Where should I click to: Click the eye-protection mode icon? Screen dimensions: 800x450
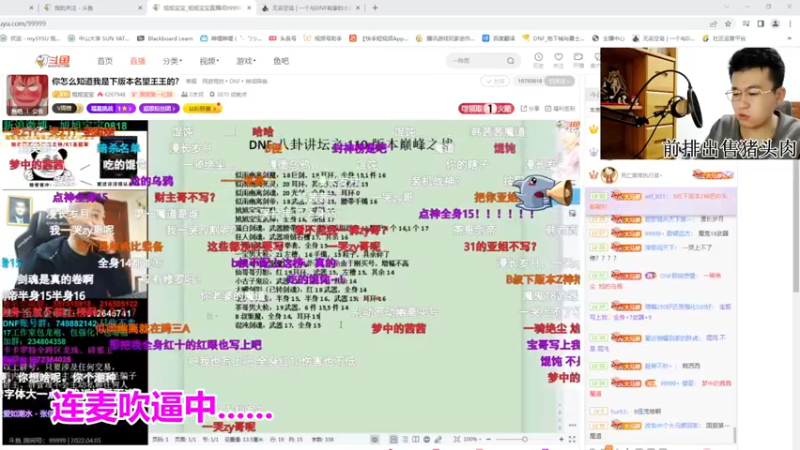[375, 439]
